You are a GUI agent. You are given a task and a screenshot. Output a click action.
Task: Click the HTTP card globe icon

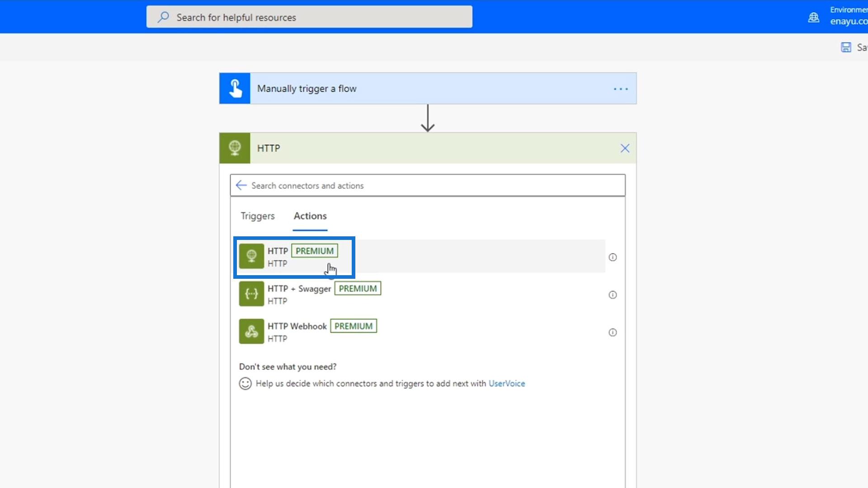pos(235,148)
